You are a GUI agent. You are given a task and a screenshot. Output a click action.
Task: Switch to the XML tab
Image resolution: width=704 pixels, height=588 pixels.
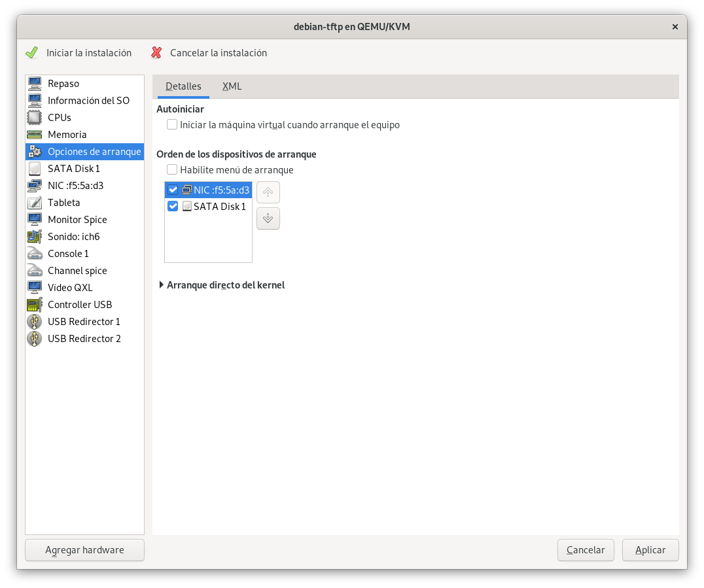(232, 86)
